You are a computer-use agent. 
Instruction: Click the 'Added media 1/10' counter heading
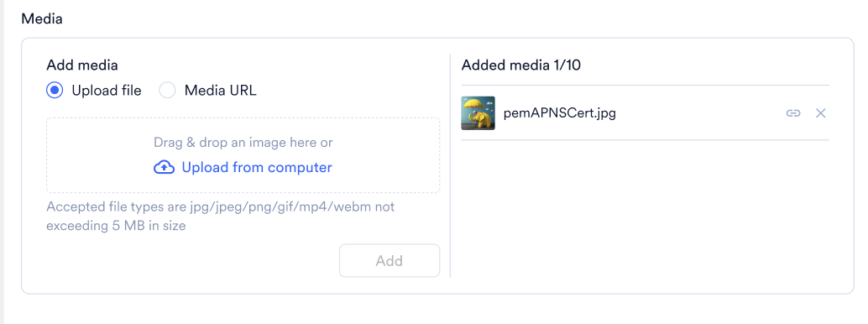pos(521,65)
